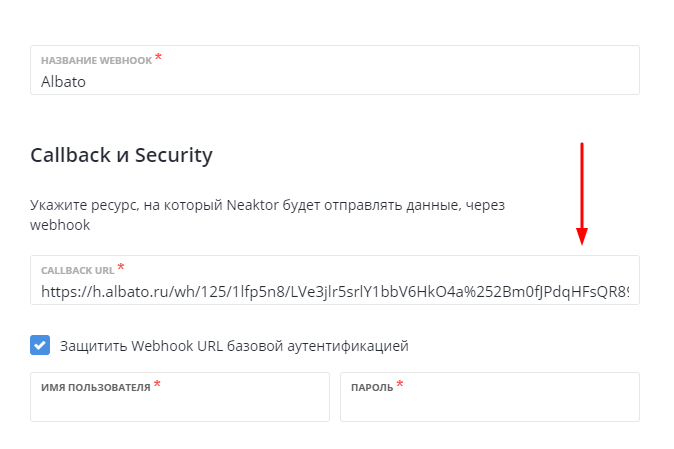The height and width of the screenshot is (449, 674).
Task: Click the red asterisk beside "Пароль"
Action: point(400,384)
